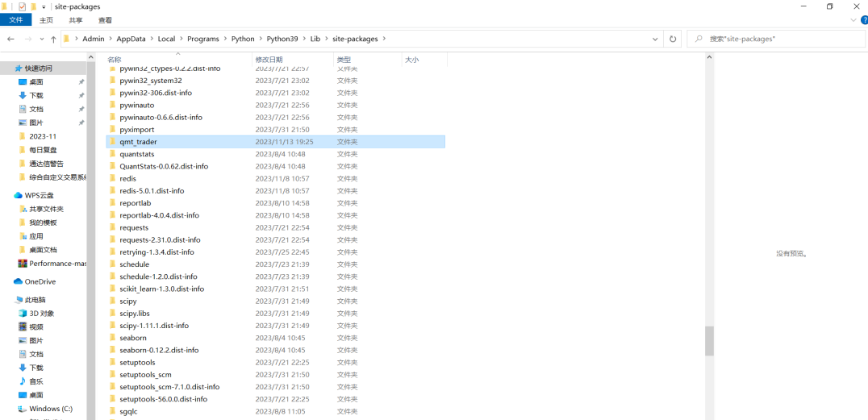This screenshot has height=420, width=868.
Task: Select scikit_learn-1.3.0.dist-info folder name
Action: click(161, 289)
